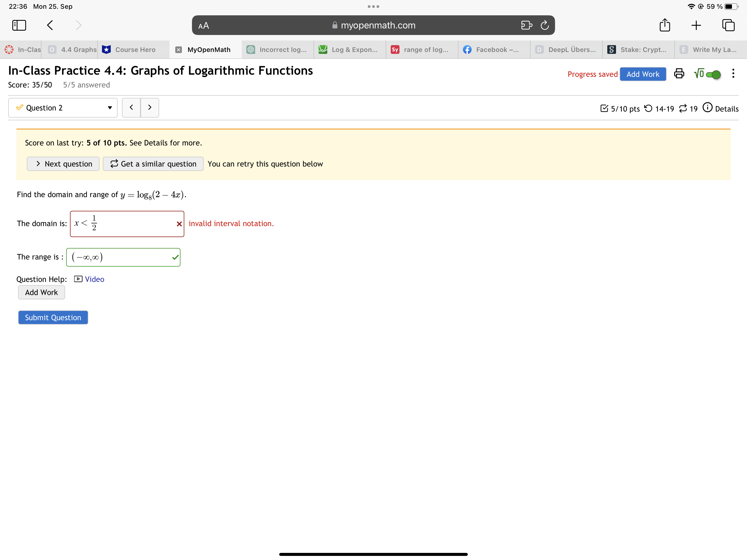Tap the share icon in Safari toolbar
This screenshot has width=747, height=560.
tap(665, 25)
